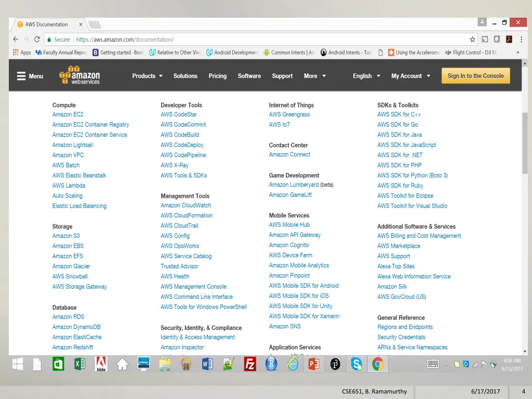This screenshot has height=399, width=532.
Task: Open the Chrome three-dot menu
Action: (522, 39)
